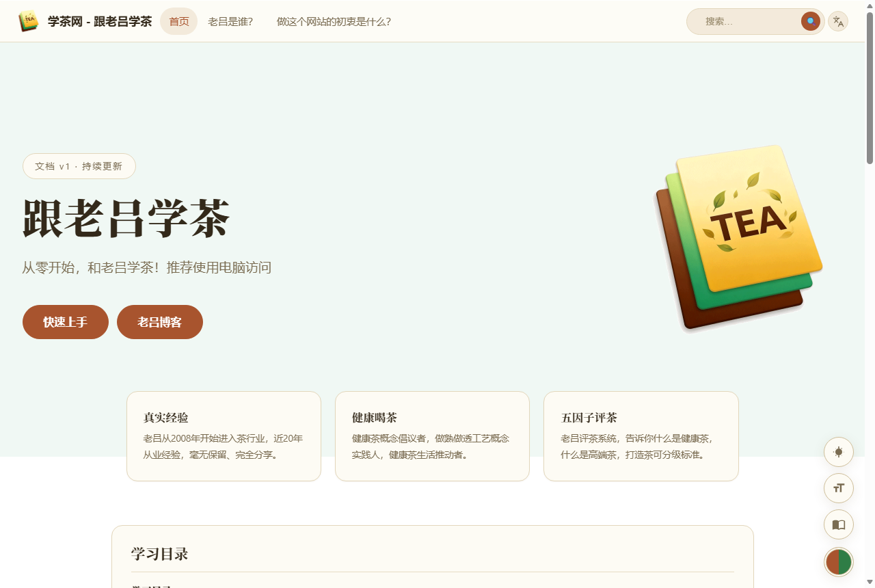Open the brown-green theme color swatch
Image resolution: width=875 pixels, height=588 pixels.
pos(839,561)
